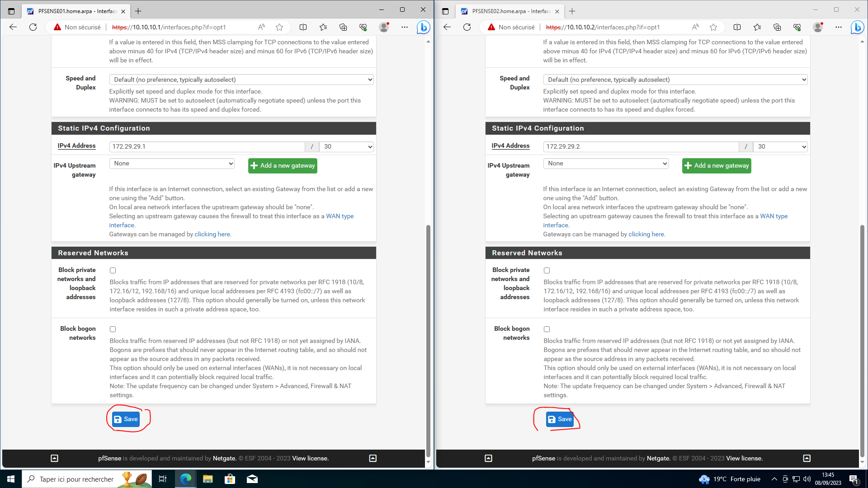This screenshot has width=868, height=488.
Task: Expand the subnet mask 30 dropdown on PFSENSE02
Action: (x=780, y=146)
